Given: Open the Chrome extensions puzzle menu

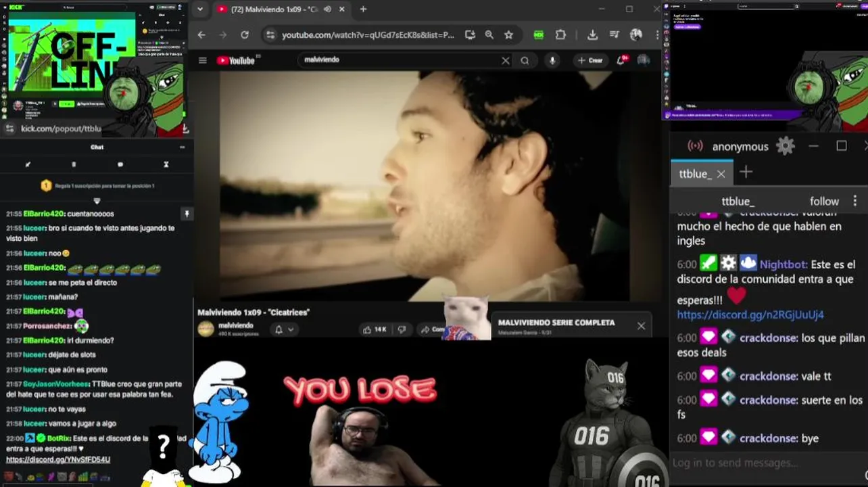Looking at the screenshot, I should [560, 35].
